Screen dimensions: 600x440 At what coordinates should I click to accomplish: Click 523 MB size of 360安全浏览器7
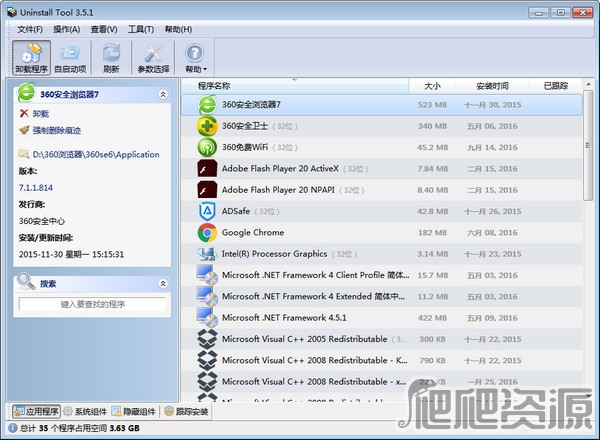[432, 105]
